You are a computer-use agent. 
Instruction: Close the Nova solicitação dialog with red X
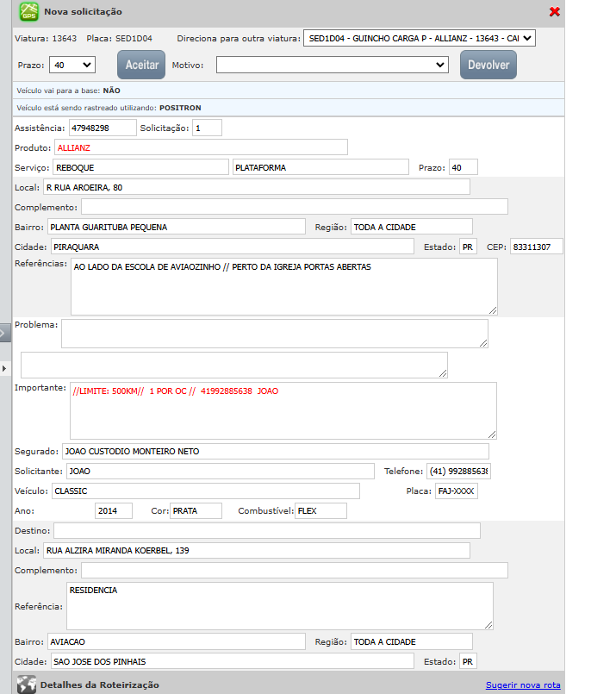[555, 12]
